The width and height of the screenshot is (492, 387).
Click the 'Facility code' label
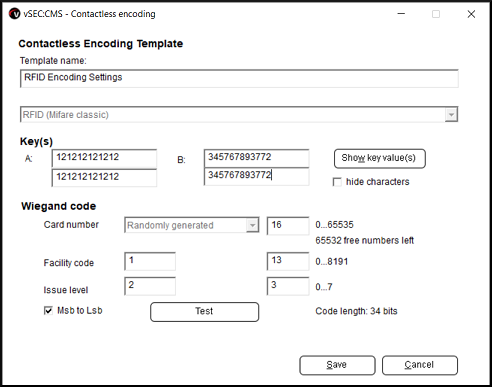point(69,263)
